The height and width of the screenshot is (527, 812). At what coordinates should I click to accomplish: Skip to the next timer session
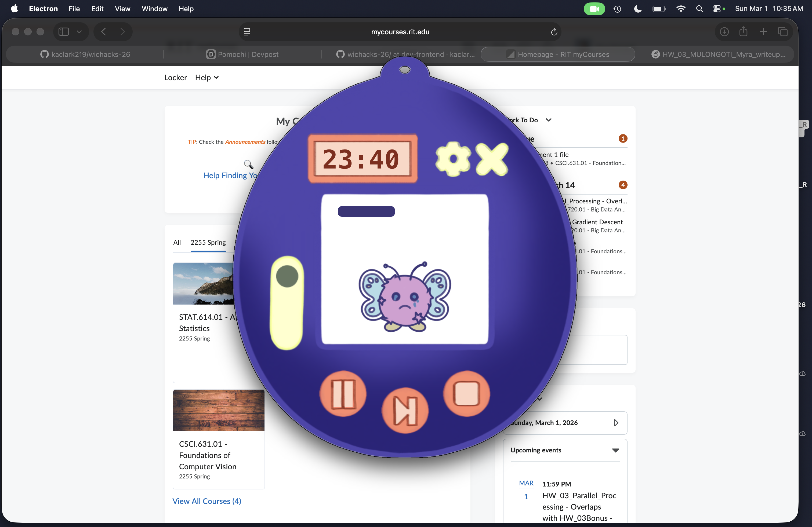[405, 411]
